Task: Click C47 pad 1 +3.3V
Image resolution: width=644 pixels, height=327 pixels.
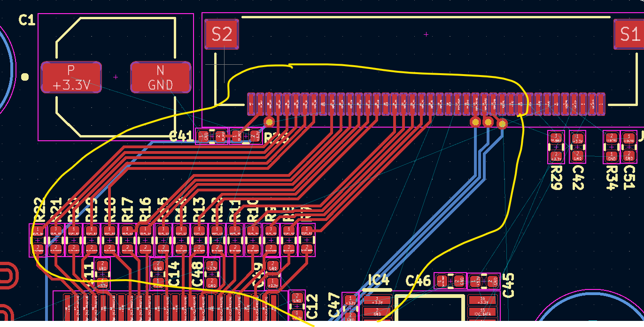Action: point(349,299)
